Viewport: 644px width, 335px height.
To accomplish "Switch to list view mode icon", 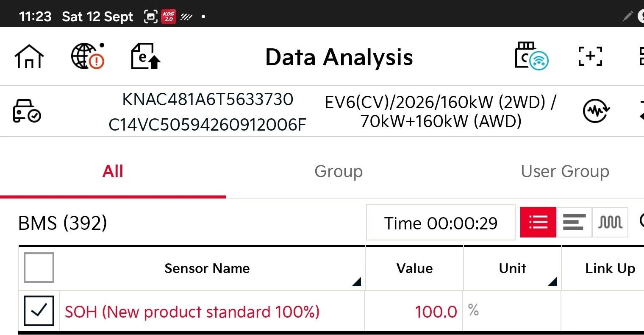I will pyautogui.click(x=538, y=222).
